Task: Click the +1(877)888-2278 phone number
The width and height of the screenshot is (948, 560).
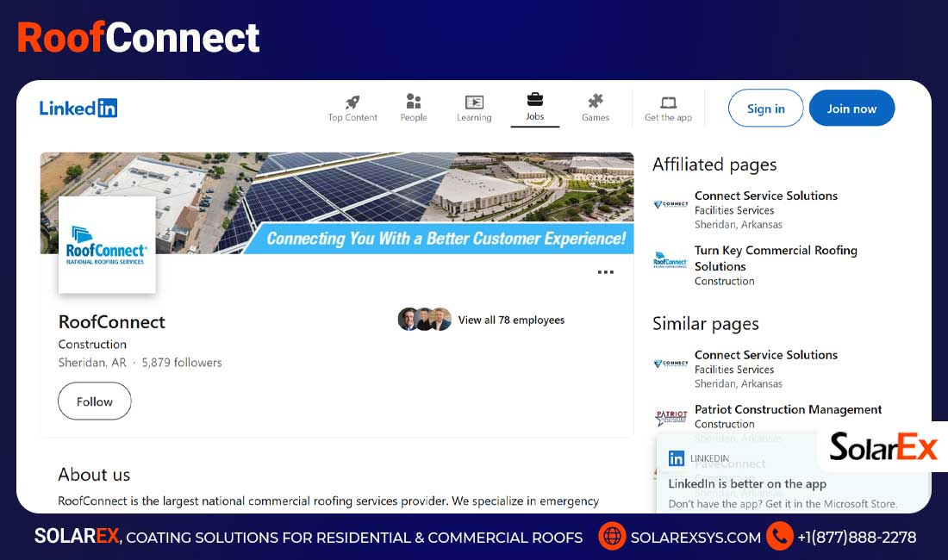Action: coord(857,537)
